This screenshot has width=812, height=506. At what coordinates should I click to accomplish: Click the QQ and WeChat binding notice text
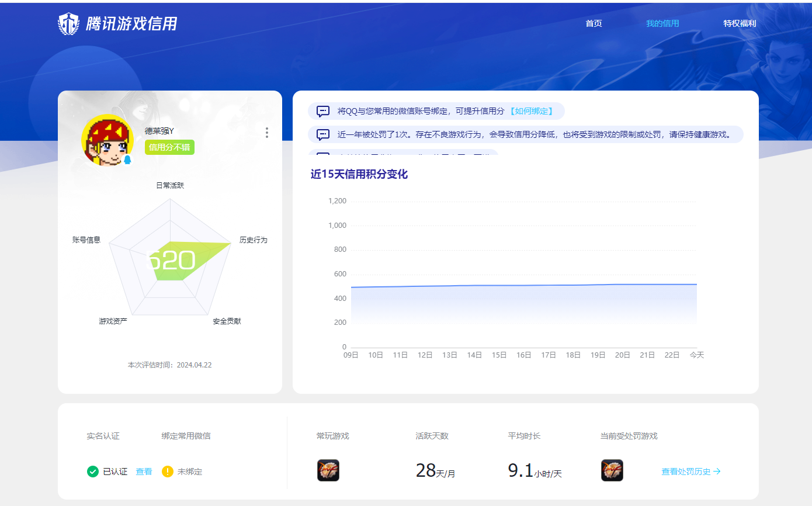tap(421, 111)
